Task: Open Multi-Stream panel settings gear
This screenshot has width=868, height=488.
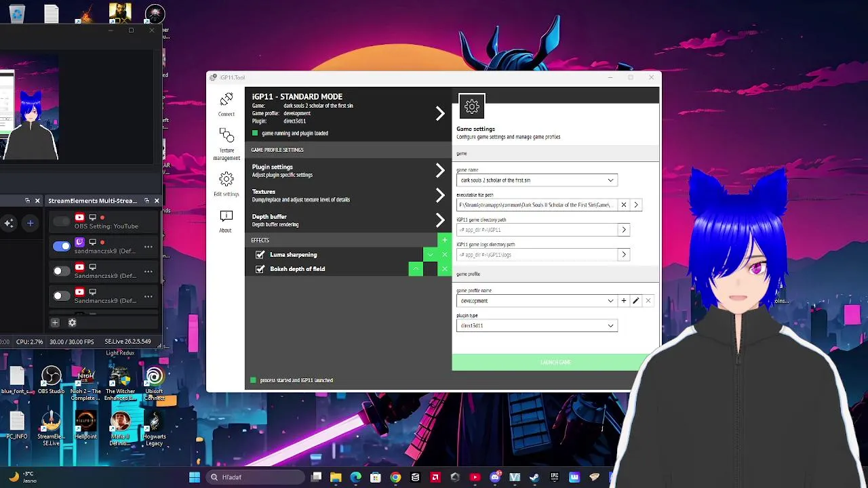Action: pos(72,323)
